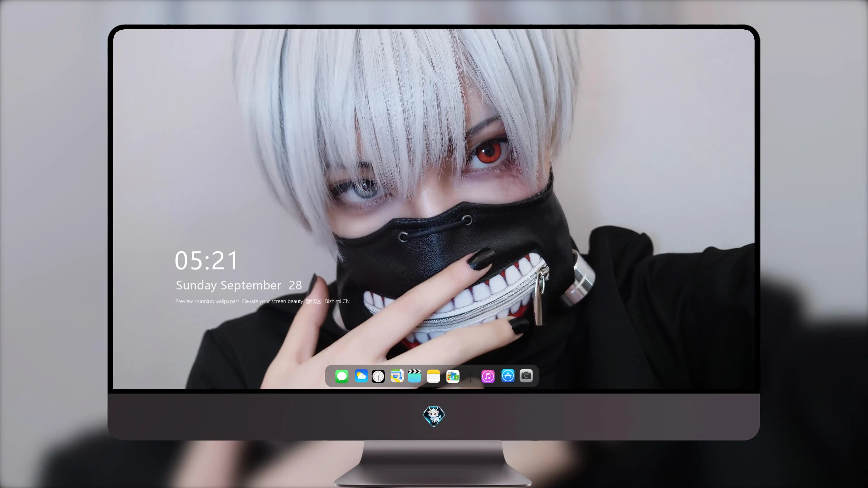
Task: Open the green Messages app in the dock
Action: (342, 376)
